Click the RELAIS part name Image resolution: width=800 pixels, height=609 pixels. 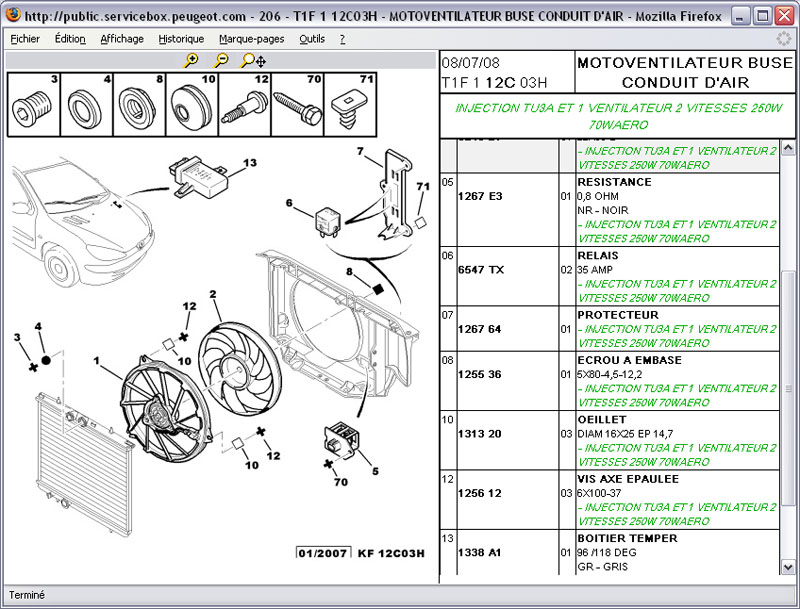[597, 256]
